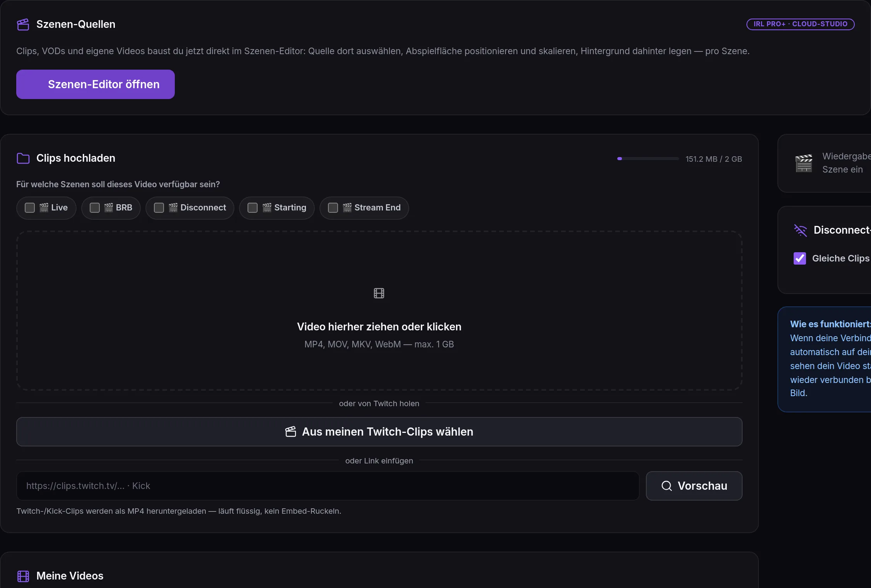Tick the Starting scene checkbox
The width and height of the screenshot is (871, 588).
coord(253,208)
